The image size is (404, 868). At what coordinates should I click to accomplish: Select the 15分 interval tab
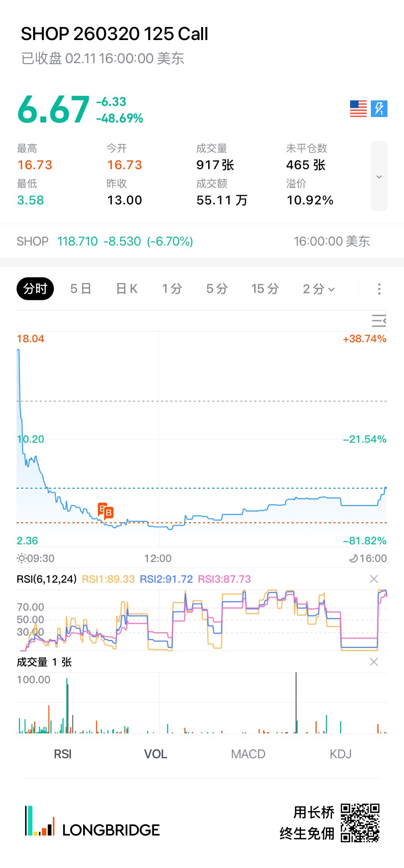click(x=265, y=289)
